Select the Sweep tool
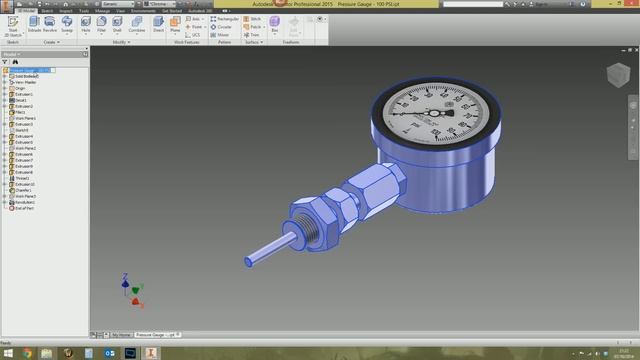 [x=67, y=24]
